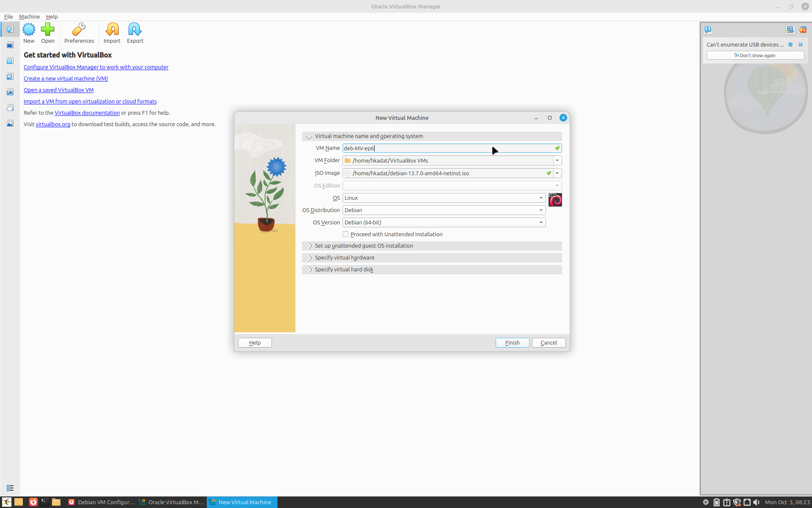The width and height of the screenshot is (812, 508).
Task: Expand Set up unattended guest OS installation
Action: tap(432, 246)
